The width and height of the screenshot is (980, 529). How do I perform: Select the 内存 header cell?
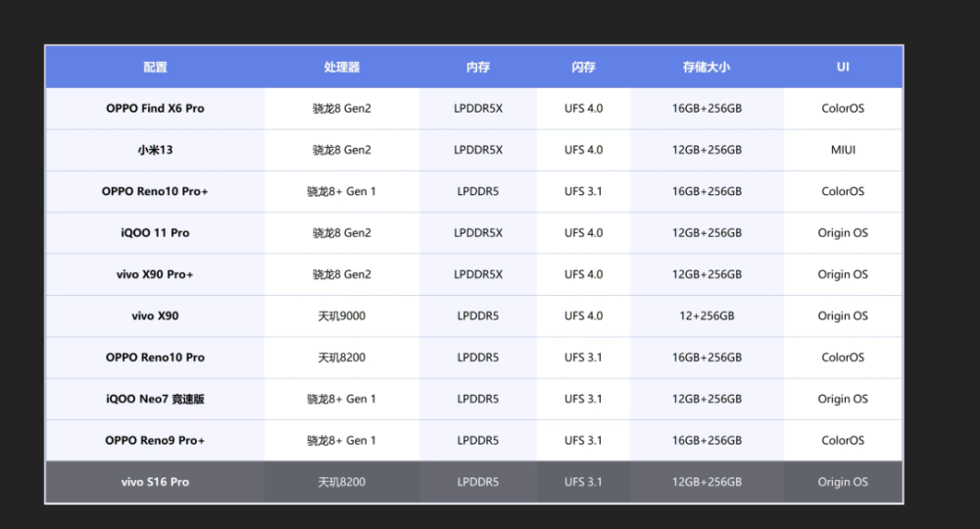(478, 67)
